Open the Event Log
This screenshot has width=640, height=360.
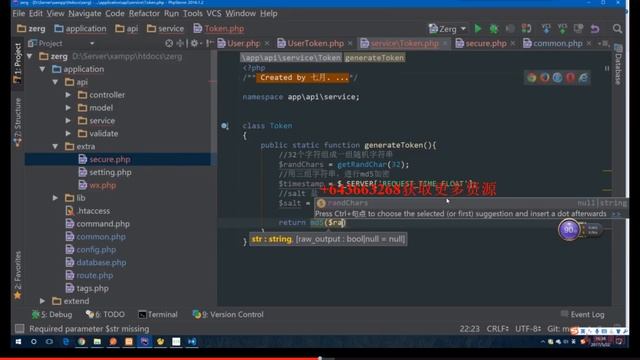coord(582,314)
